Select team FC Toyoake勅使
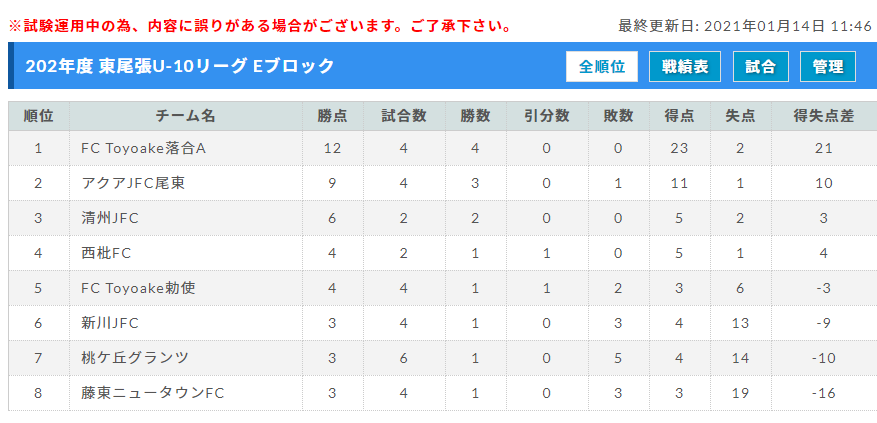 tap(138, 288)
